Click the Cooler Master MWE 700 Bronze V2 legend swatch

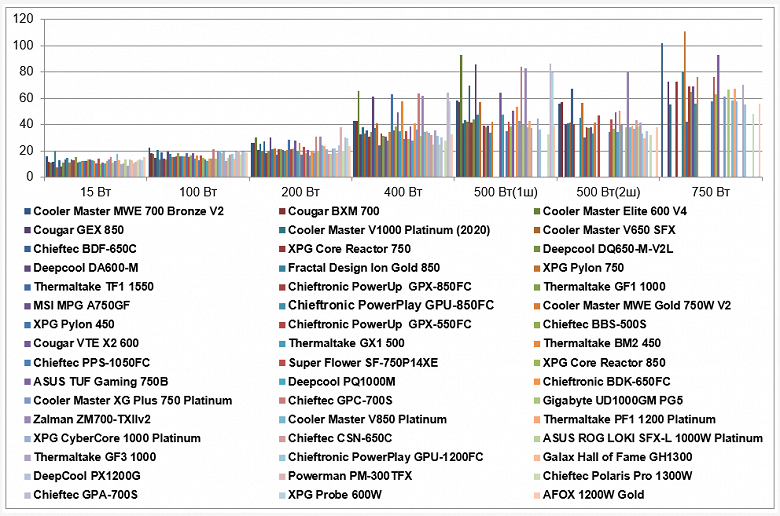click(28, 211)
